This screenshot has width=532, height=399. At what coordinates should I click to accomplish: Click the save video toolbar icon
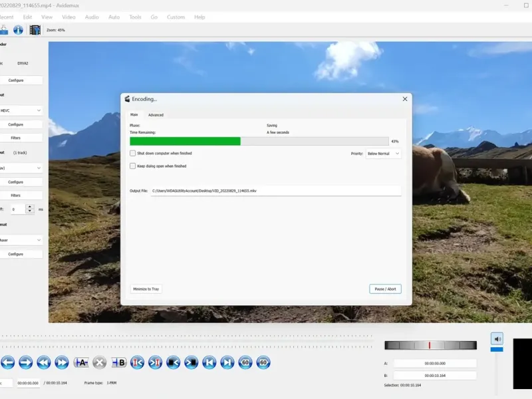point(4,30)
